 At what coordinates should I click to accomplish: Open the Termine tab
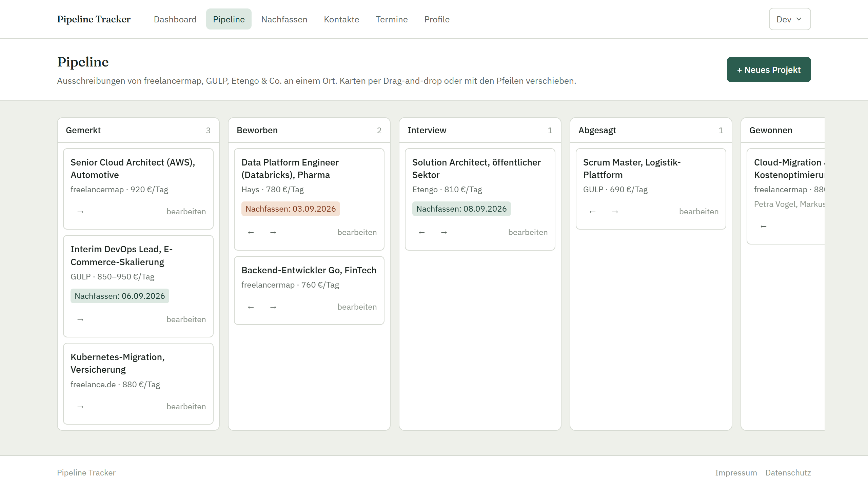pyautogui.click(x=392, y=19)
